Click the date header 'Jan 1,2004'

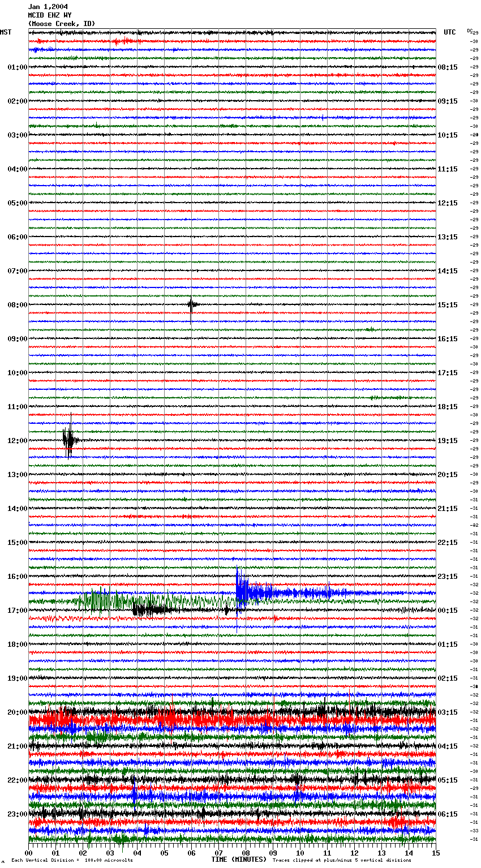coord(48,7)
